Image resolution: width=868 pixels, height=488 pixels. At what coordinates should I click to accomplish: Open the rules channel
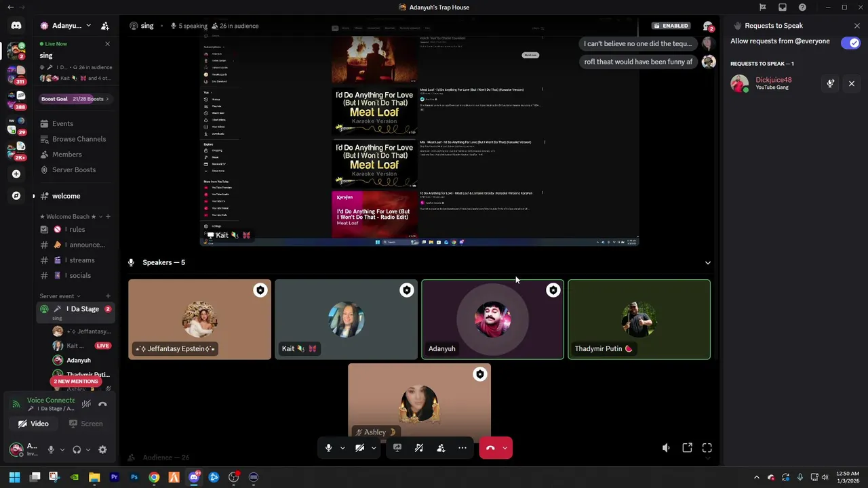click(76, 230)
